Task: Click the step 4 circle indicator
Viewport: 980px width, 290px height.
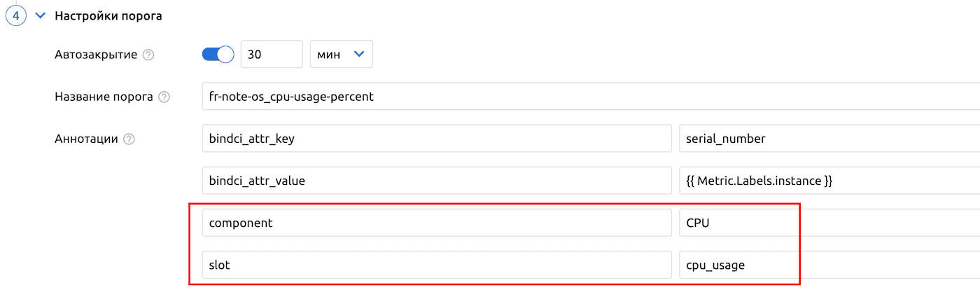Action: pyautogui.click(x=15, y=15)
